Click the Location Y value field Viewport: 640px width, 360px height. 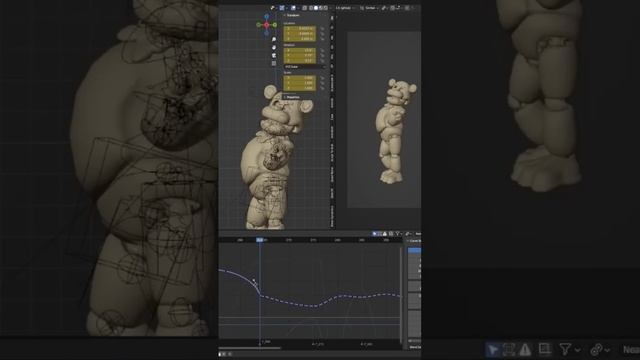pos(300,33)
